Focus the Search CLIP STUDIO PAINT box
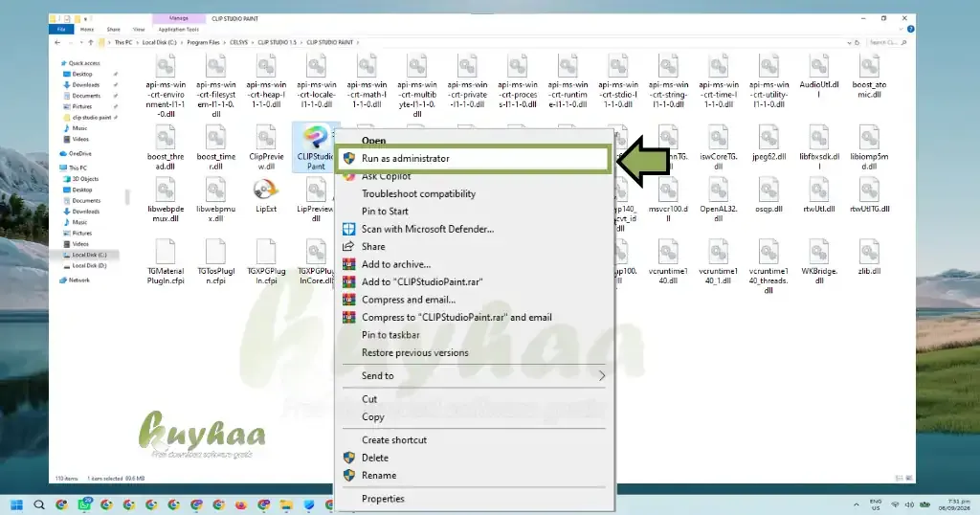The width and height of the screenshot is (980, 515). point(887,42)
